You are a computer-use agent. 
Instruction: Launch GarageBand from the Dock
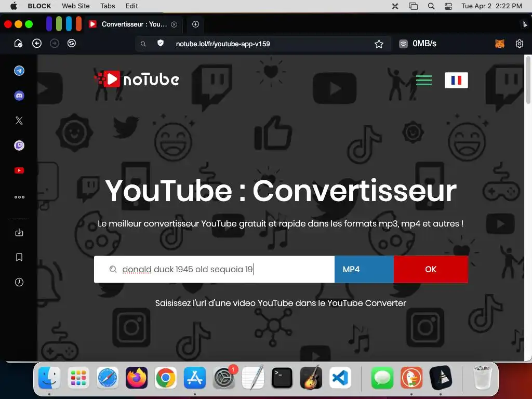(x=311, y=378)
